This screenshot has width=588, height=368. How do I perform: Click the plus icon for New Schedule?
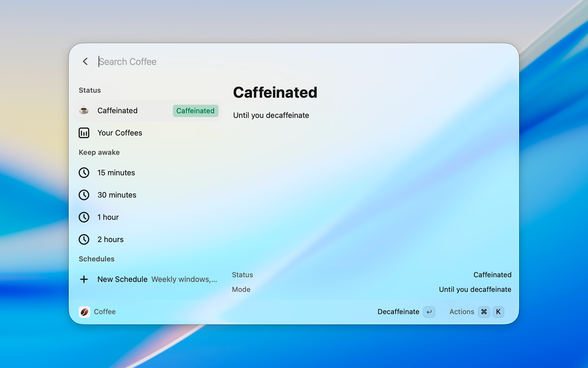click(84, 279)
